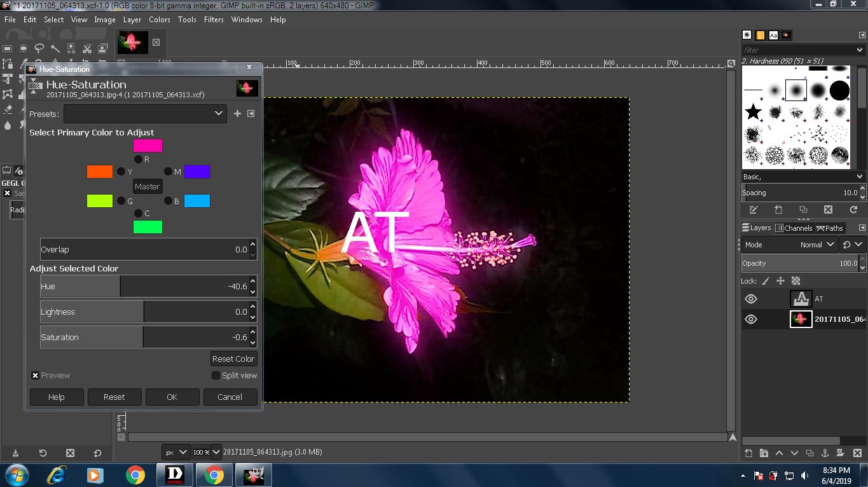Switch to the Paths tab
This screenshot has height=487, width=868.
(830, 228)
